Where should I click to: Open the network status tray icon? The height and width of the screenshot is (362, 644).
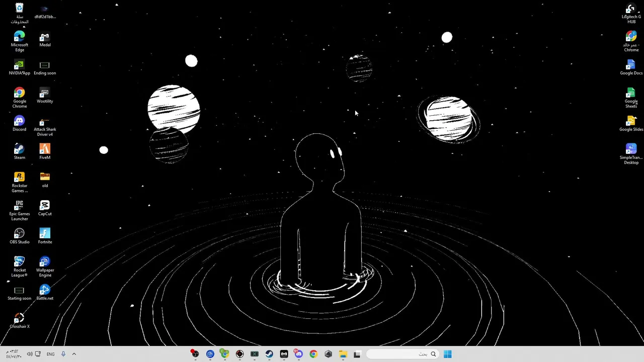pyautogui.click(x=38, y=354)
